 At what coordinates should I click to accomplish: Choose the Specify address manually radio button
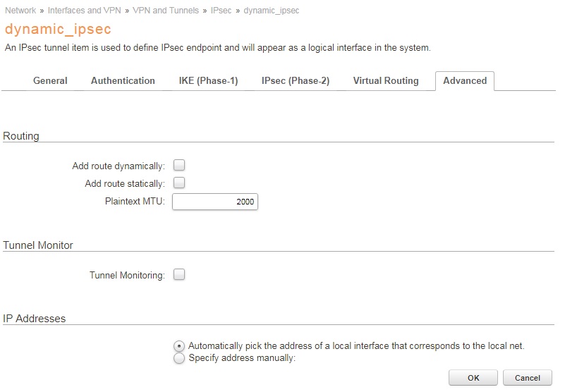(x=179, y=358)
